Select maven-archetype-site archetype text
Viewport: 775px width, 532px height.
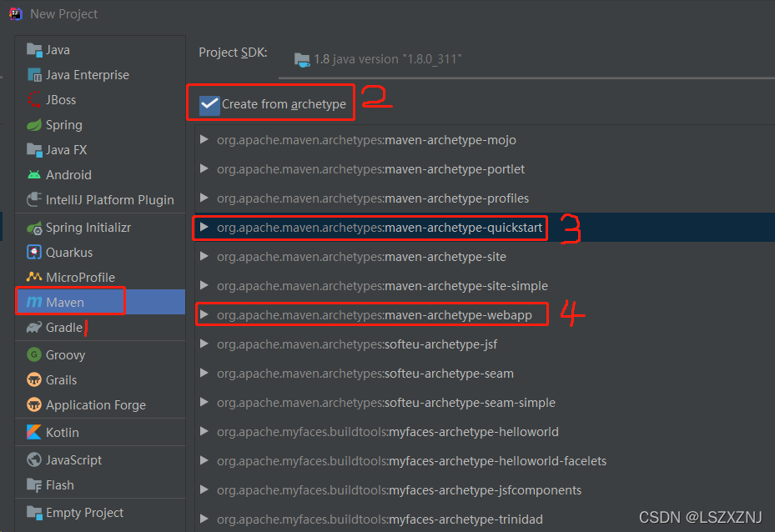pyautogui.click(x=361, y=257)
